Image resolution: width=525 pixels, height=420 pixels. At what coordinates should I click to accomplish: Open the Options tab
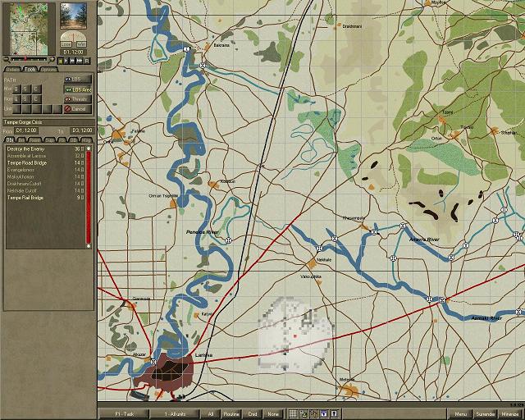point(48,70)
